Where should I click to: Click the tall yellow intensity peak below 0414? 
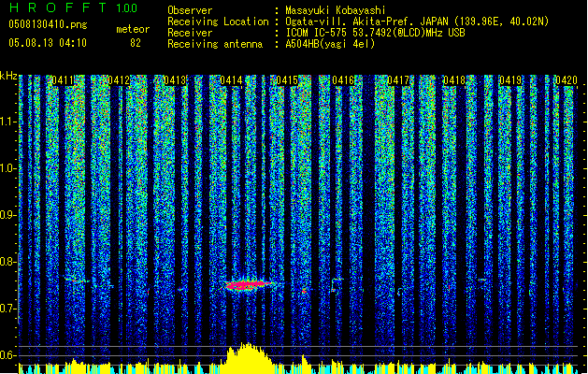247,358
